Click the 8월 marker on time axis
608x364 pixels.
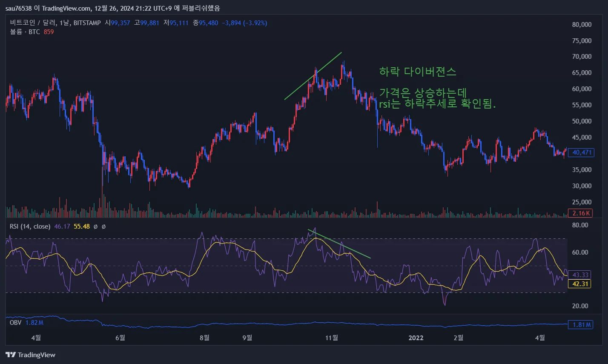pos(204,338)
